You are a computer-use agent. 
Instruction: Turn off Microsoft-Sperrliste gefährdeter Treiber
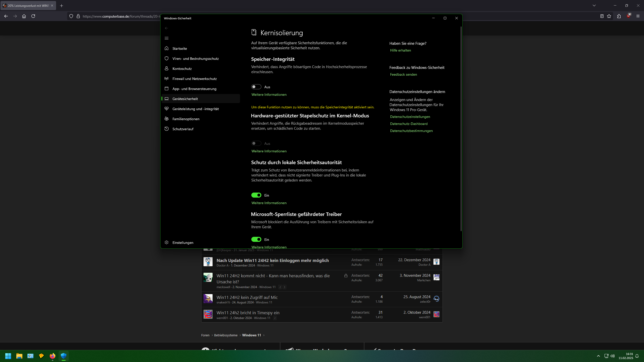coord(256,239)
